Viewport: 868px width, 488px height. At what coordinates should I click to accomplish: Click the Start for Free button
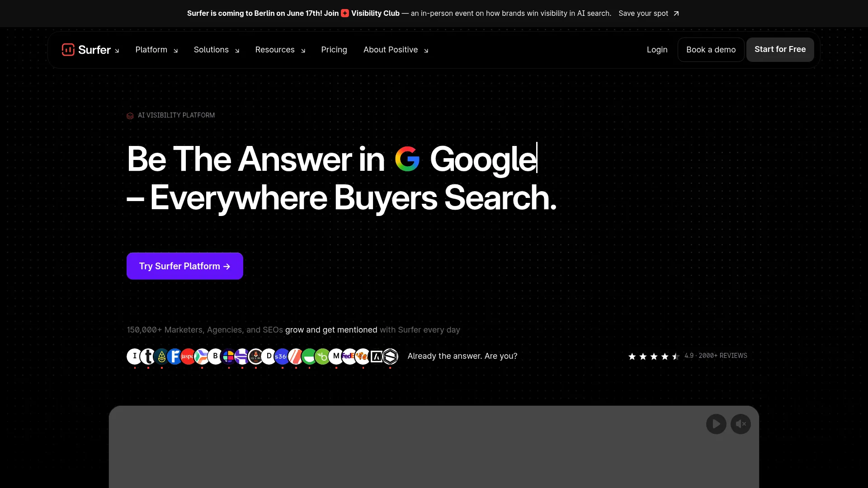[x=780, y=49]
